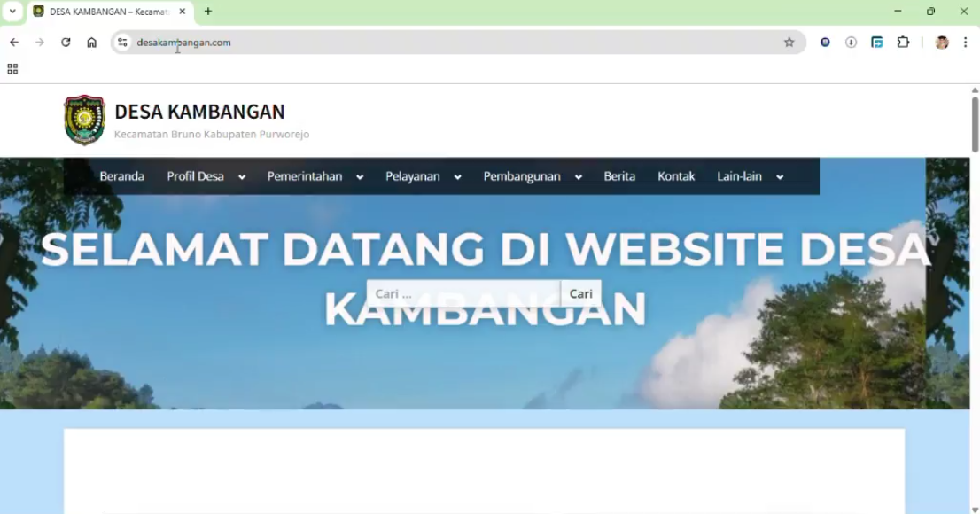Click inside the Cari search field

pyautogui.click(x=463, y=293)
